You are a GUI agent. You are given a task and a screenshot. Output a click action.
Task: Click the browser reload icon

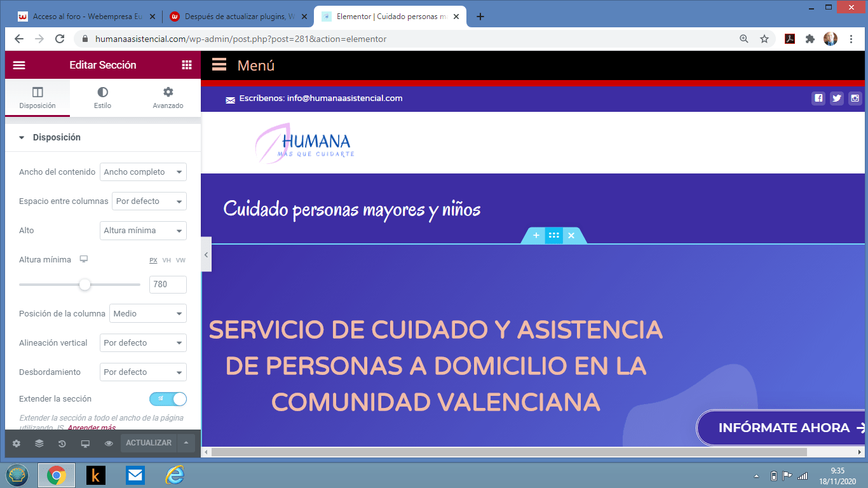click(x=60, y=39)
